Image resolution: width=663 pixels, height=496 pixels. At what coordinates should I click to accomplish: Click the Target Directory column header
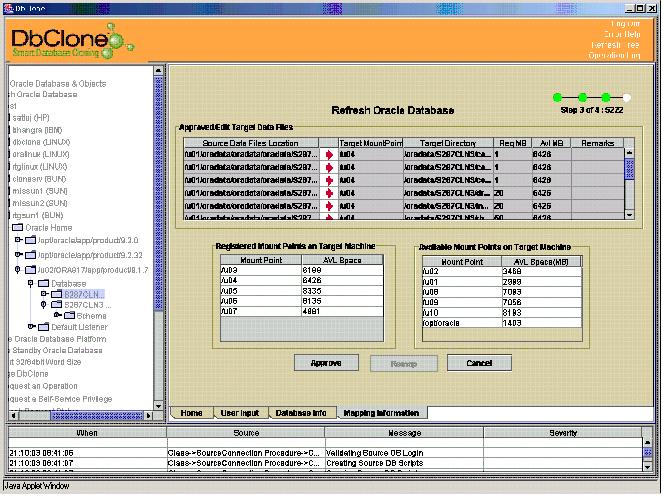pos(448,143)
